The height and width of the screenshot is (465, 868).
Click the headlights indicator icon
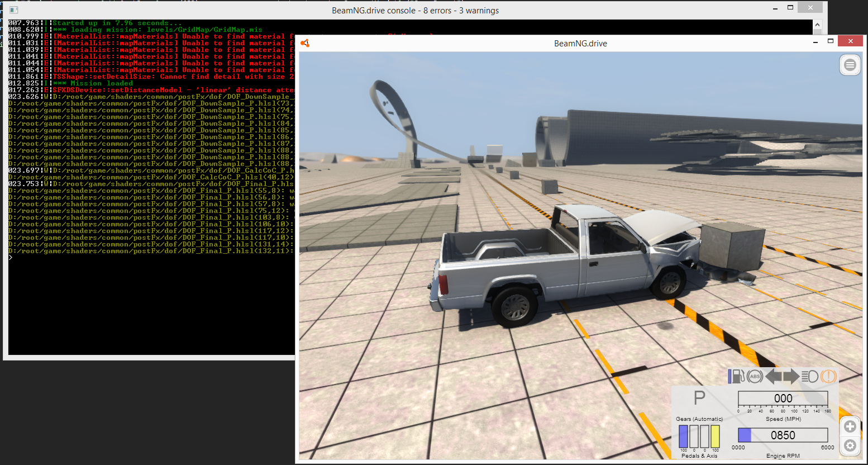tap(810, 376)
